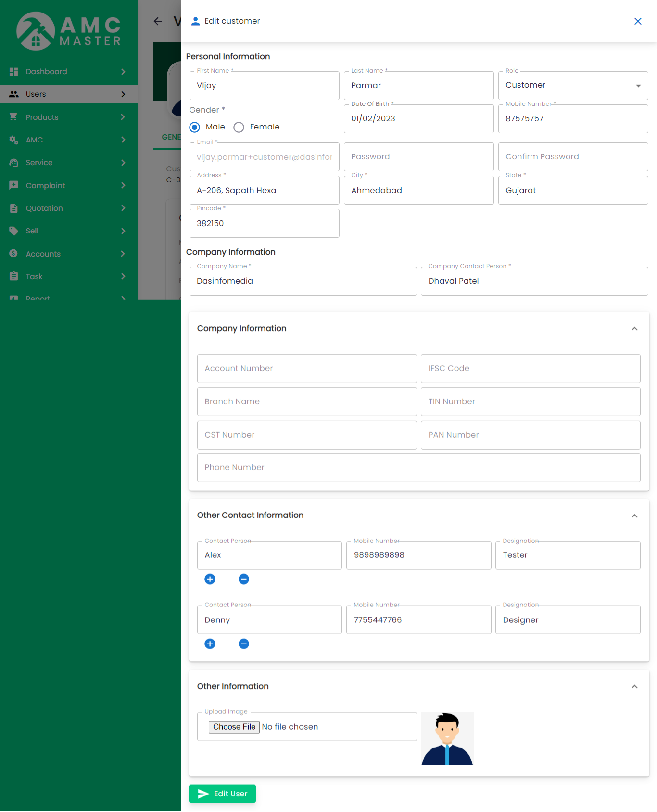Select the Female gender radio button
Viewport: 657px width, 812px height.
(239, 127)
